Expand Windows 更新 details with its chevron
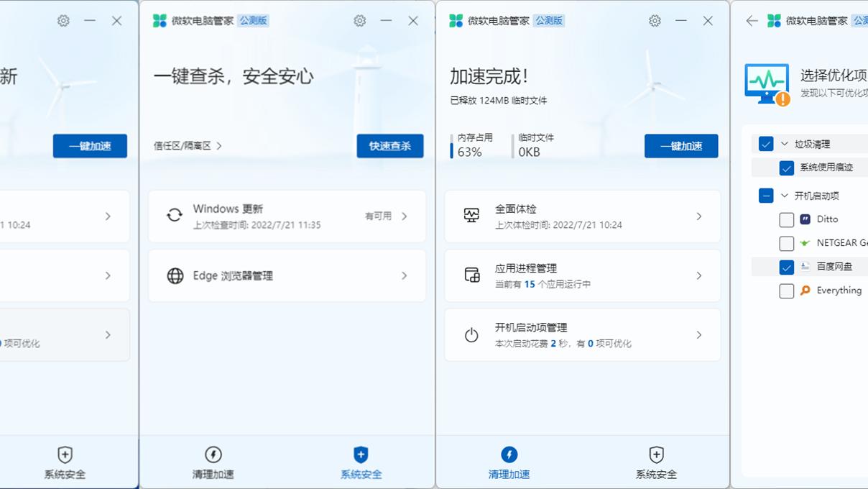The width and height of the screenshot is (868, 489). pos(403,216)
